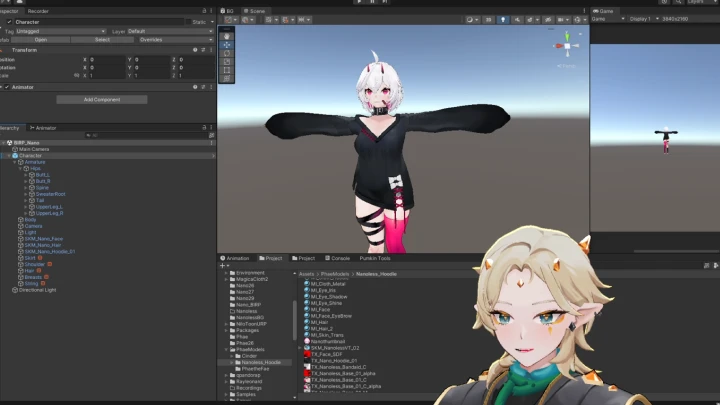The width and height of the screenshot is (720, 405).
Task: Click the Step frame button
Action: (x=385, y=2)
